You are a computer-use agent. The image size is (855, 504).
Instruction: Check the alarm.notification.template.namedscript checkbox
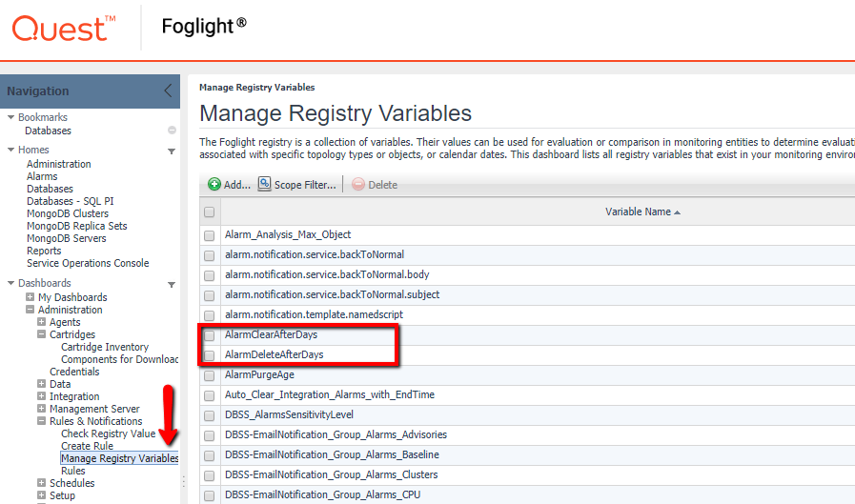(209, 315)
